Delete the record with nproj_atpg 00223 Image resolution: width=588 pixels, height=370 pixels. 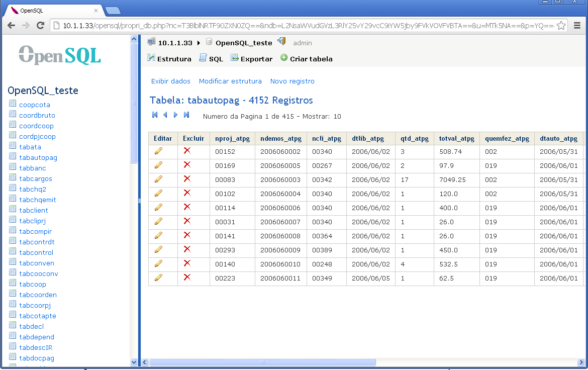tap(187, 277)
